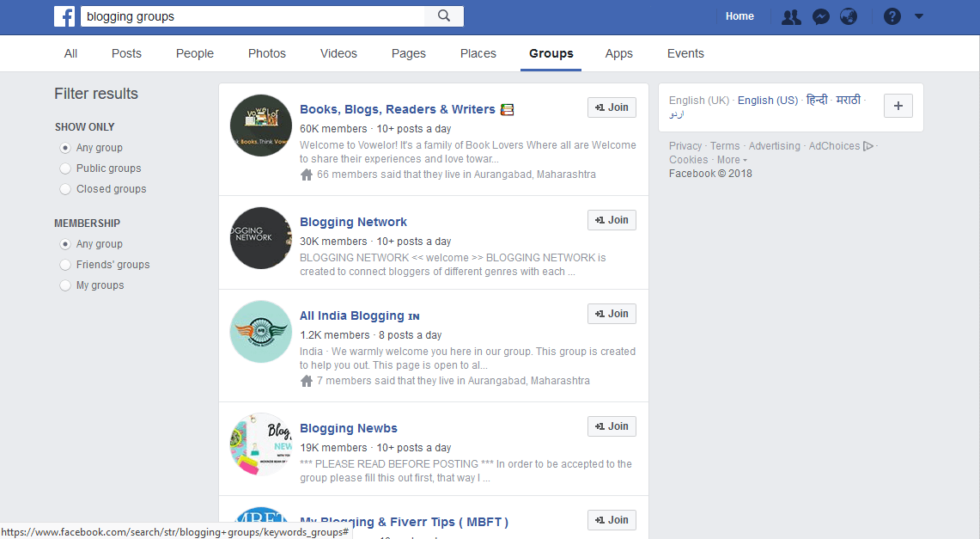Select Any group under Membership
Image resolution: width=980 pixels, height=539 pixels.
tap(65, 244)
